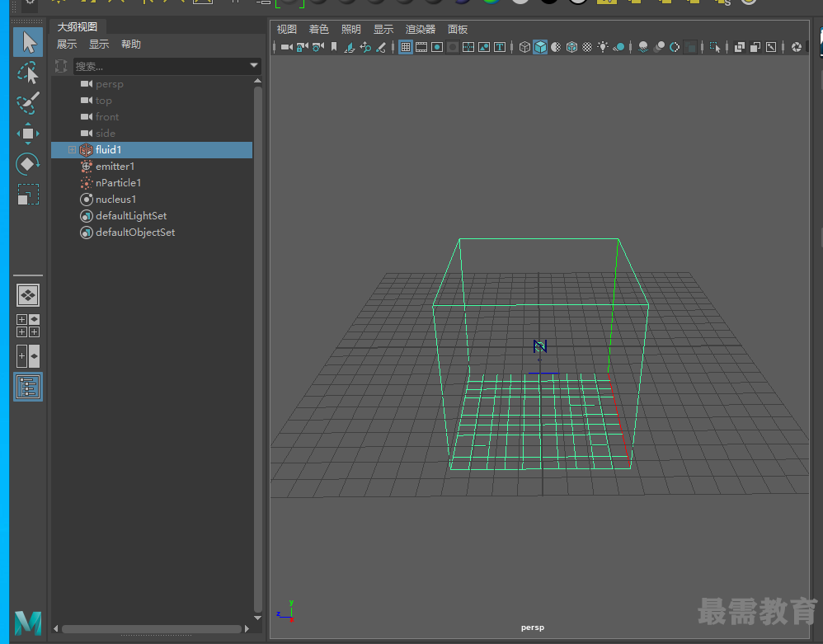This screenshot has height=644, width=823.
Task: Click the Textured display icon
Action: click(587, 47)
